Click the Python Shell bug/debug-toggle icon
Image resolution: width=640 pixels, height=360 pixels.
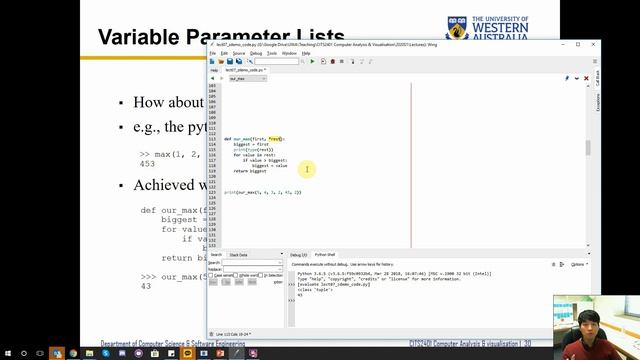point(553,264)
